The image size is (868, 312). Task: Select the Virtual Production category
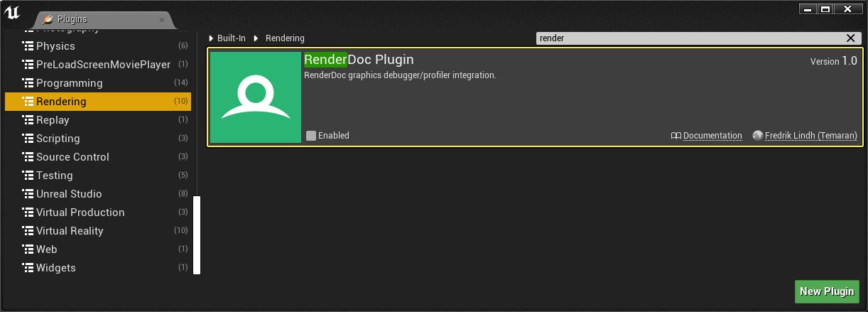point(98,213)
